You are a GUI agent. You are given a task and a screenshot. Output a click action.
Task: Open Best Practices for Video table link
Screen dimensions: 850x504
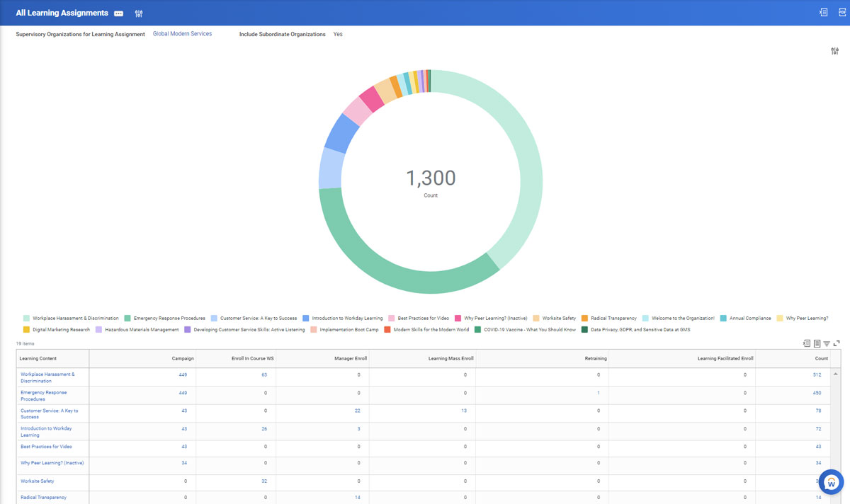click(x=46, y=447)
